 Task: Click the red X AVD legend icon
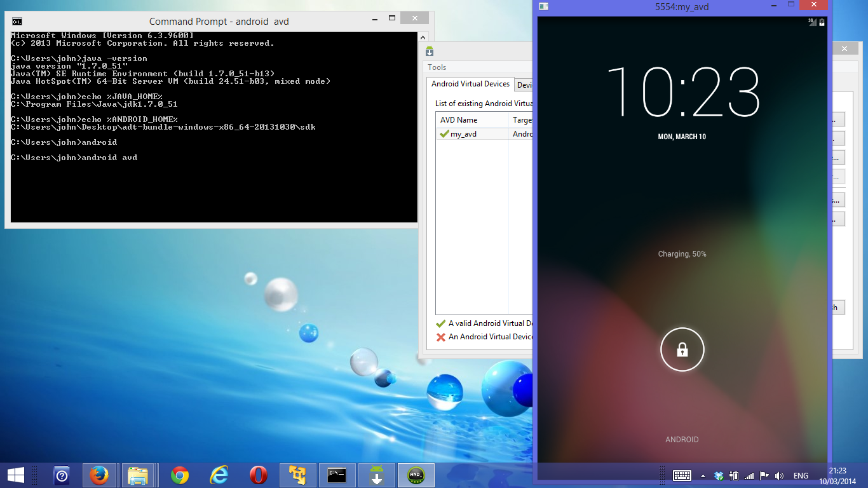pyautogui.click(x=440, y=337)
